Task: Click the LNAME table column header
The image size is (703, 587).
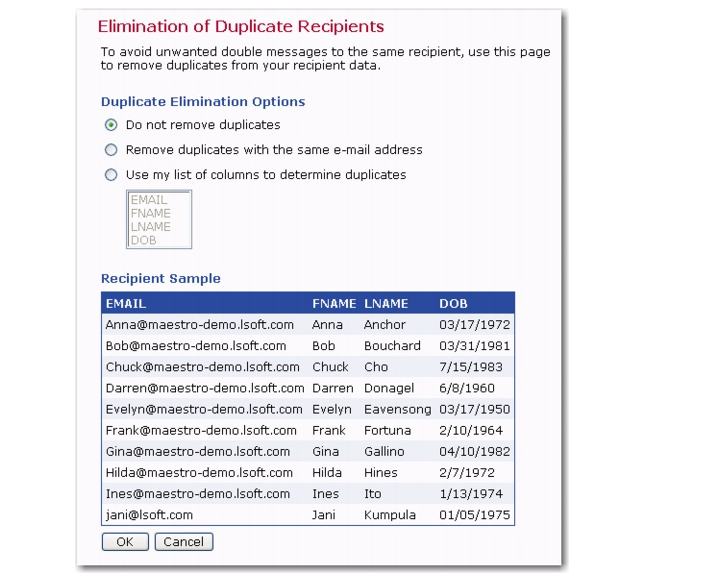Action: coord(386,304)
